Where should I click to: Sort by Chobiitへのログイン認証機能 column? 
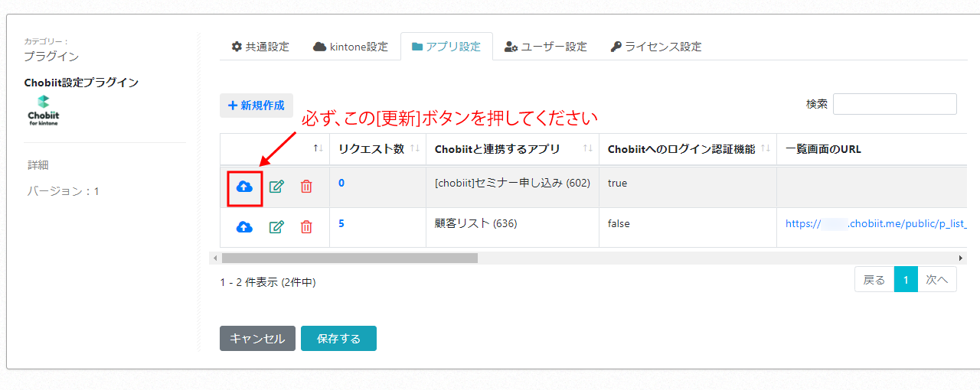tap(765, 148)
